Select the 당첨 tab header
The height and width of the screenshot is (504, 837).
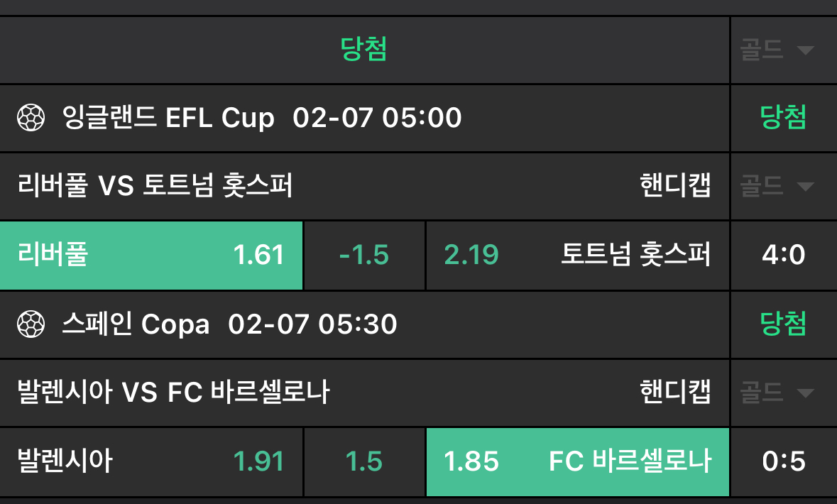[364, 49]
